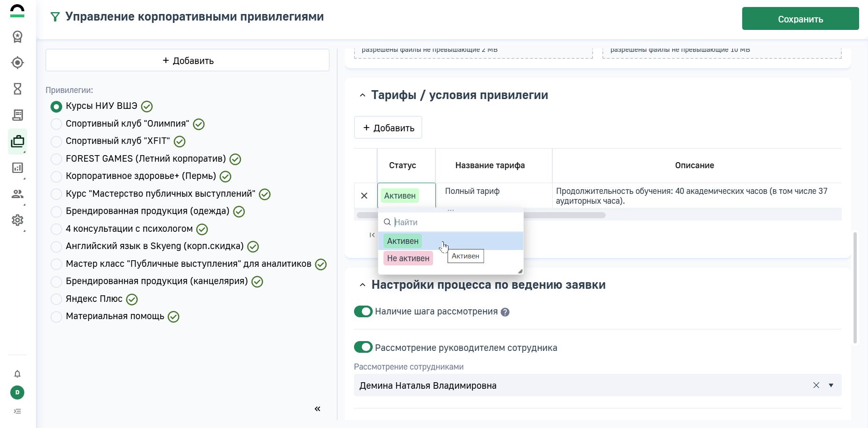
Task: Open the gear settings sidebar icon
Action: point(17,220)
